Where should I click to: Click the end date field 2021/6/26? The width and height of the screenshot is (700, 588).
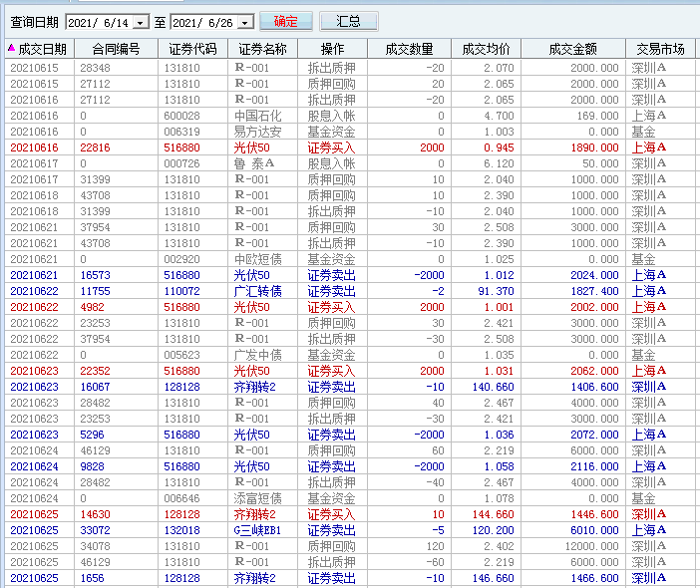(x=203, y=22)
